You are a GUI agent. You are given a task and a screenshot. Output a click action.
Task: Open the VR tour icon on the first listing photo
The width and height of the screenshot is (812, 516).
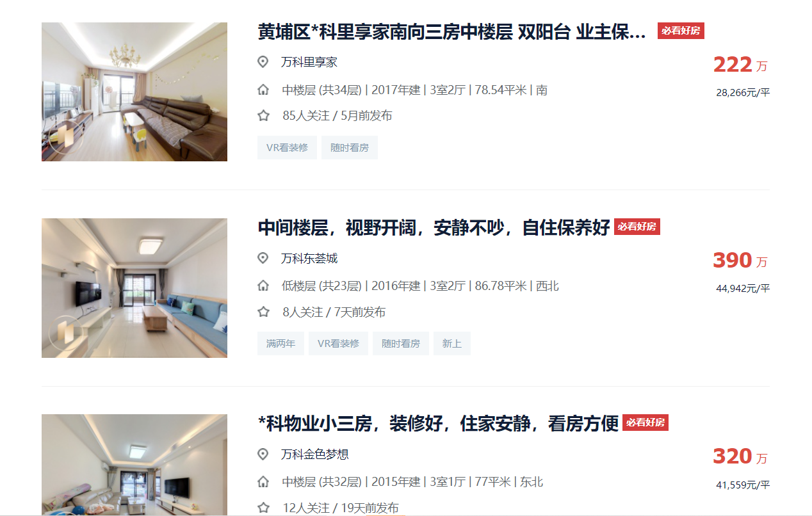point(65,138)
